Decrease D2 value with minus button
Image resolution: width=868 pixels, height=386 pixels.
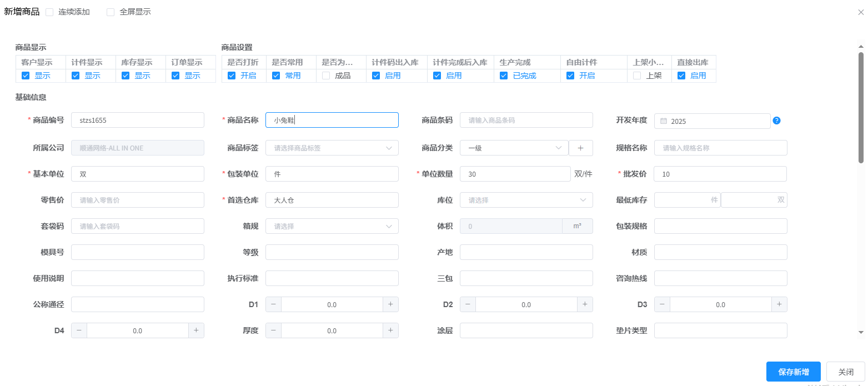pyautogui.click(x=468, y=304)
